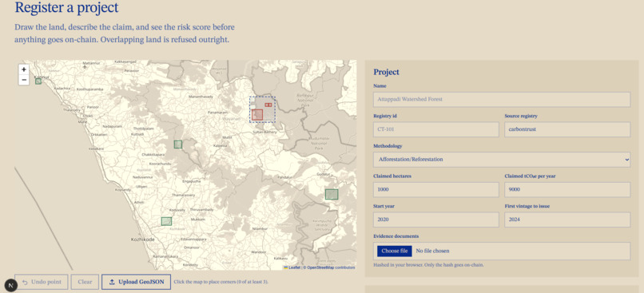Click the Undo point button
Image resolution: width=644 pixels, height=293 pixels.
[x=42, y=282]
